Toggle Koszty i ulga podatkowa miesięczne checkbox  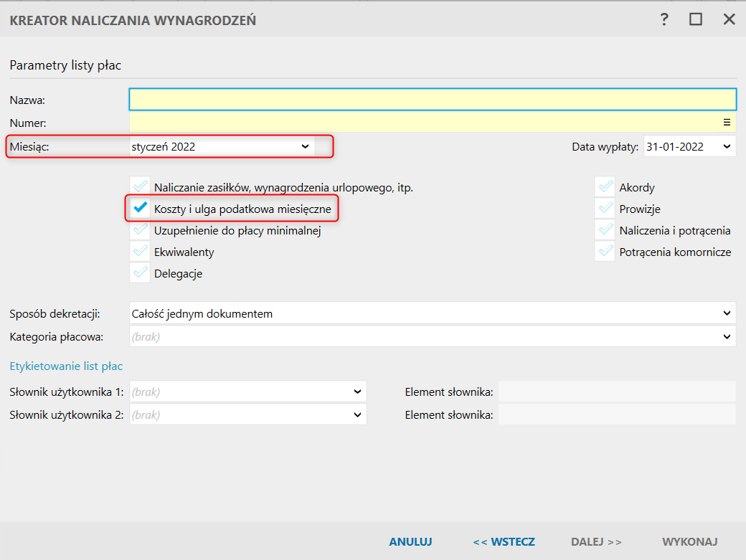pos(141,209)
